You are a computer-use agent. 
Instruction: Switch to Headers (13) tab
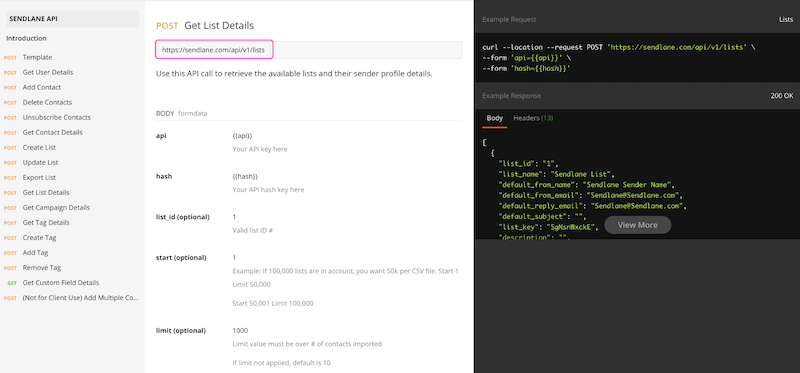(x=533, y=118)
